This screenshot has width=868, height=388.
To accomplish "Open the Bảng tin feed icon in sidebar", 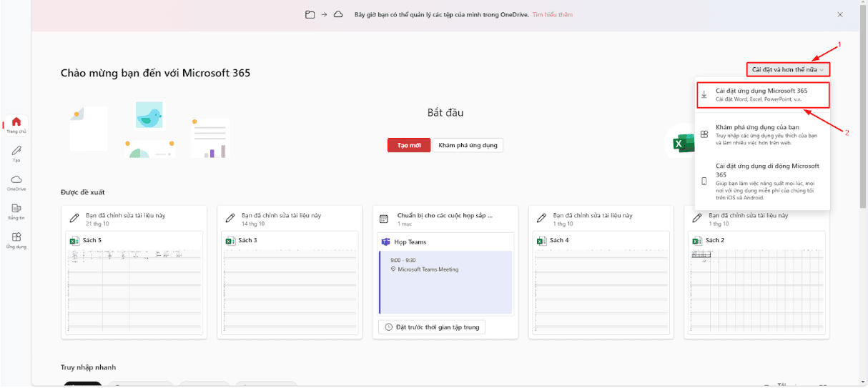I will [16, 208].
